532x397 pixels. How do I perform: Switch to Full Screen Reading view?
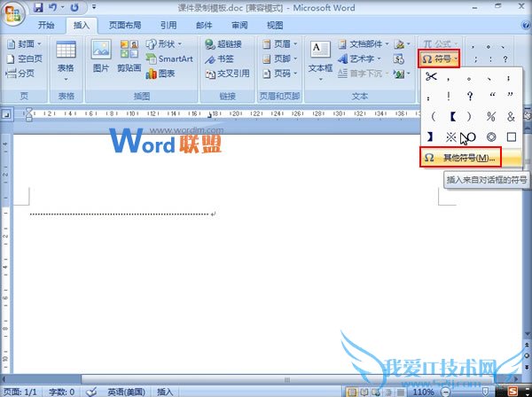click(x=364, y=393)
